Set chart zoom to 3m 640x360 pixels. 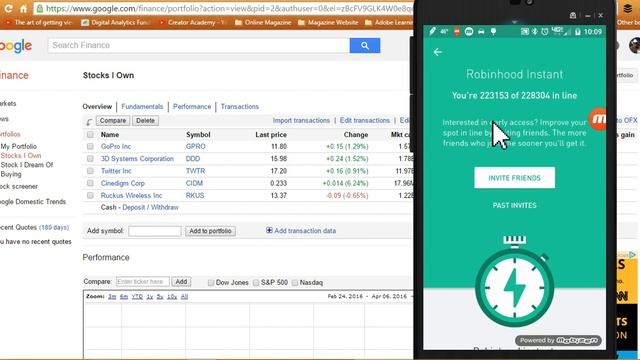coord(112,296)
